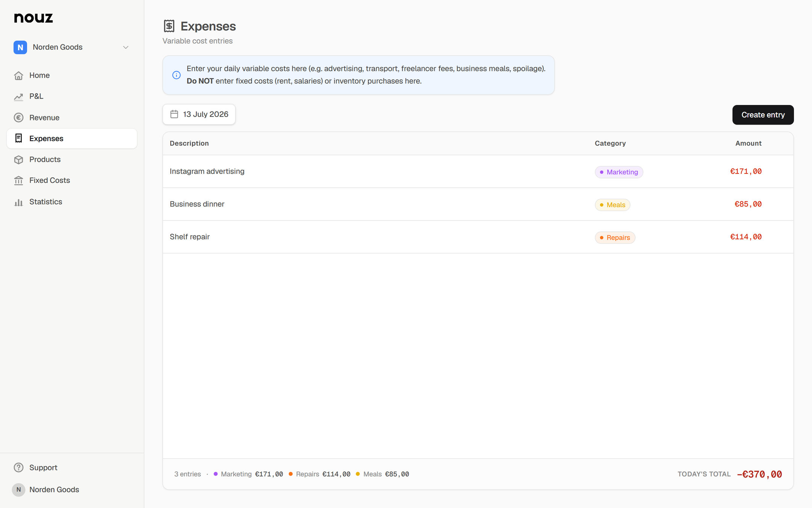
Task: Click the Description column header
Action: pos(189,143)
